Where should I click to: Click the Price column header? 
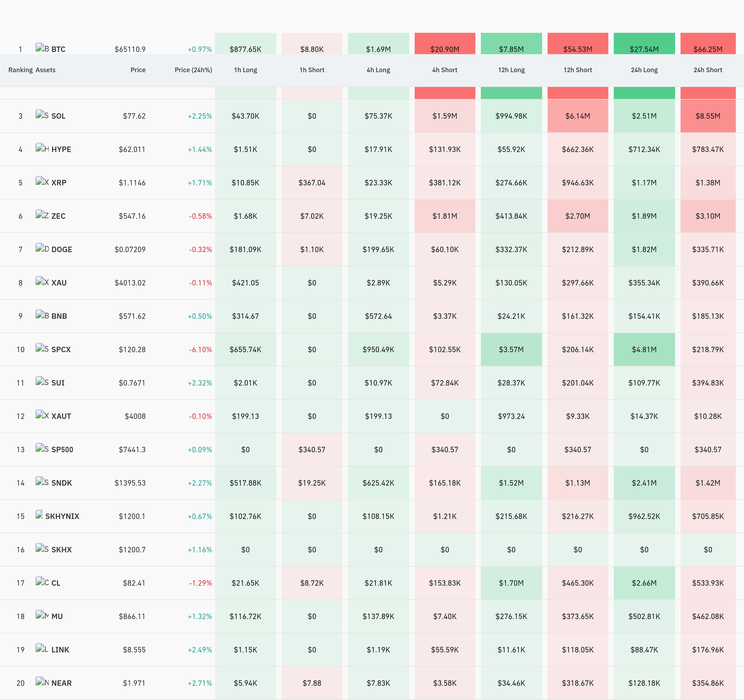138,70
